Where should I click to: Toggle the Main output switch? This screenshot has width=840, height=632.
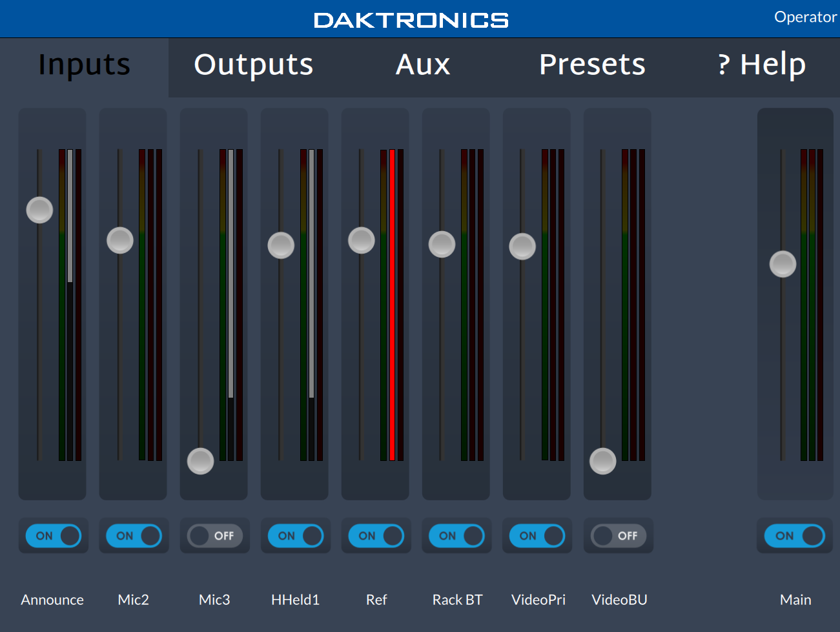794,536
